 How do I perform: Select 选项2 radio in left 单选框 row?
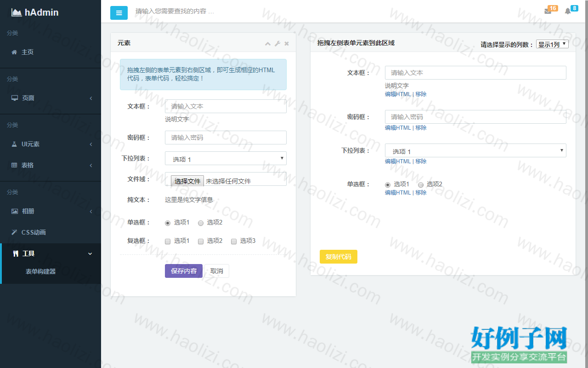(201, 223)
